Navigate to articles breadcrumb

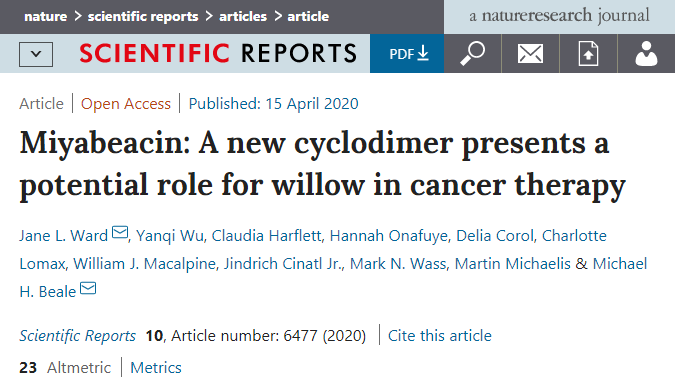coord(243,16)
